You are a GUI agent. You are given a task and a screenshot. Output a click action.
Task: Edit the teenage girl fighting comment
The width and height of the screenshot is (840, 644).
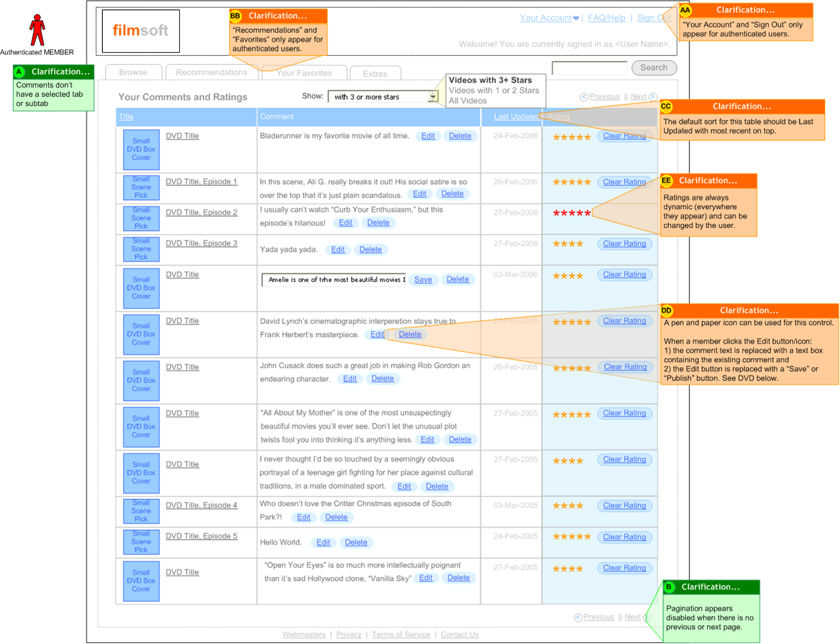(404, 487)
